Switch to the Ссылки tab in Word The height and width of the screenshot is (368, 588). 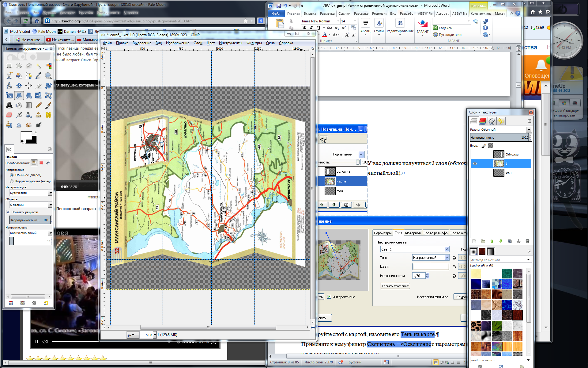[x=344, y=13]
